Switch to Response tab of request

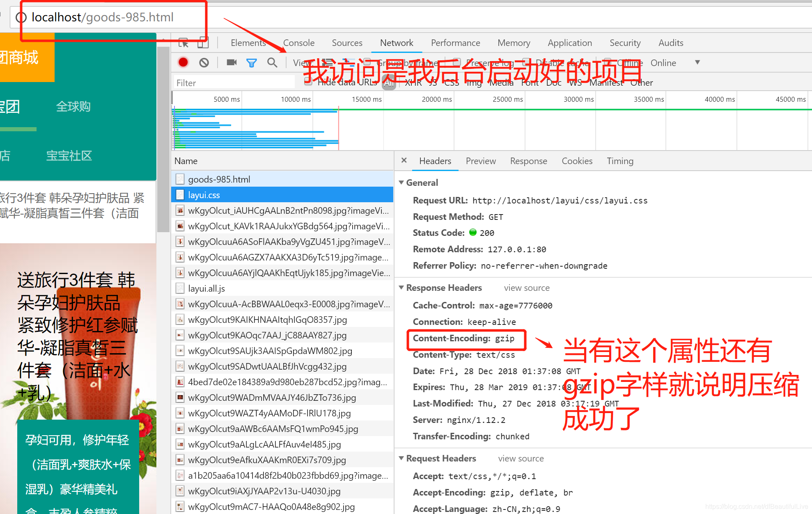click(528, 161)
